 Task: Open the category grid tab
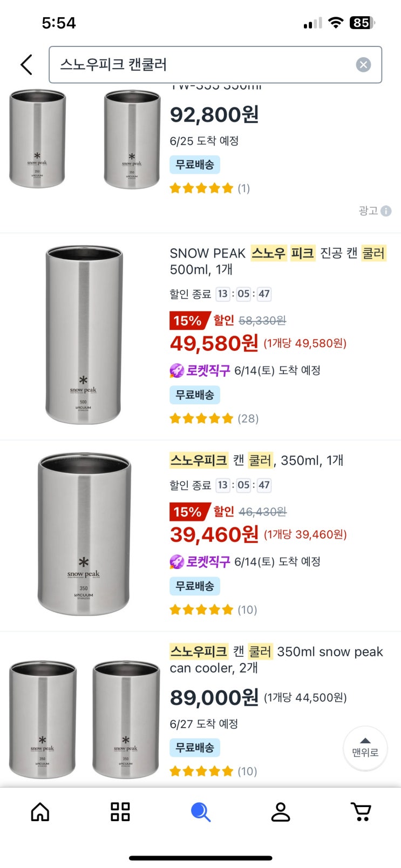coord(120,812)
